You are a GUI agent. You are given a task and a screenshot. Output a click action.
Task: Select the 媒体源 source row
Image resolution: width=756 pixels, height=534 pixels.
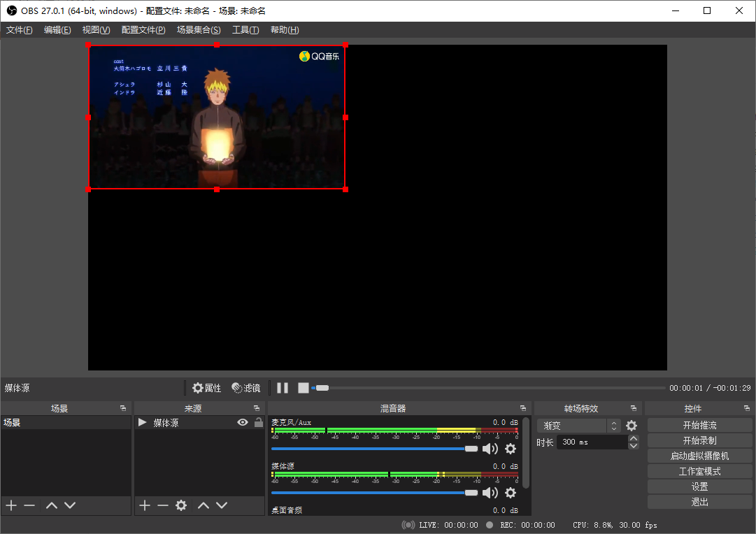[x=199, y=423]
